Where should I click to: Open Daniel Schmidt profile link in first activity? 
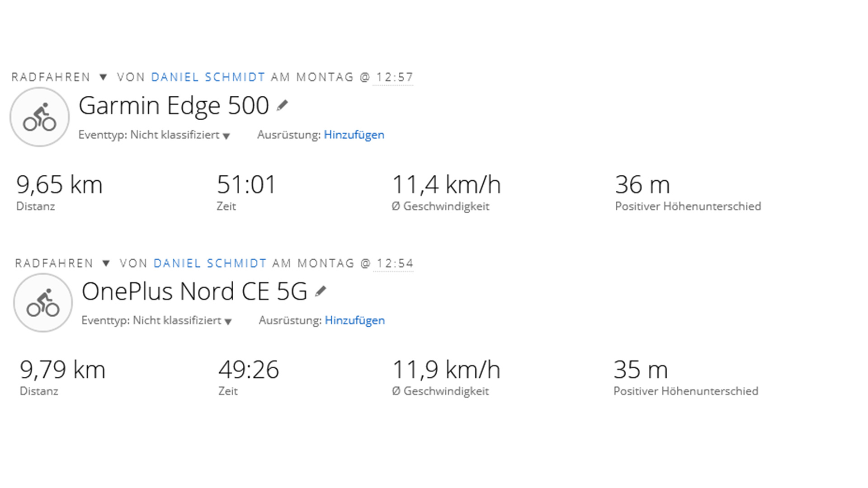pos(208,77)
